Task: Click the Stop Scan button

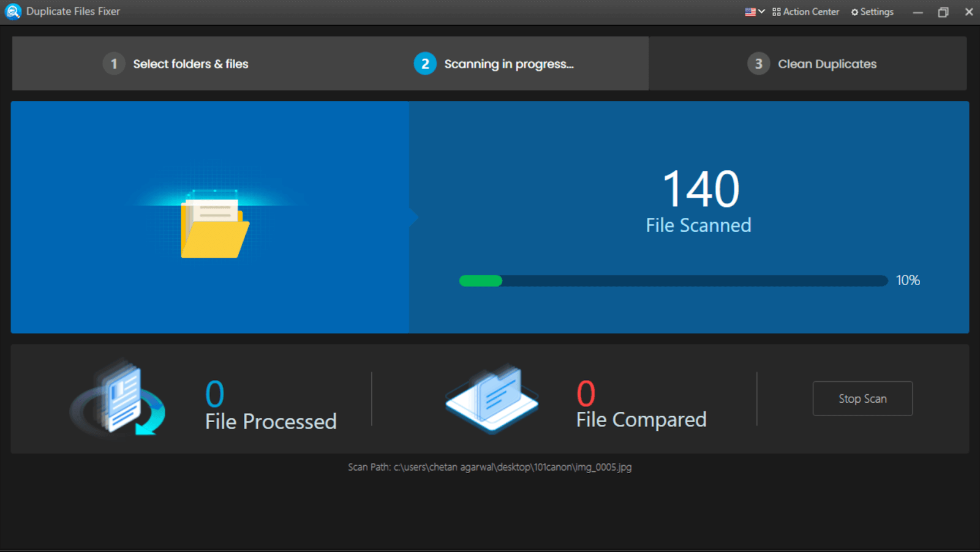Action: point(862,398)
